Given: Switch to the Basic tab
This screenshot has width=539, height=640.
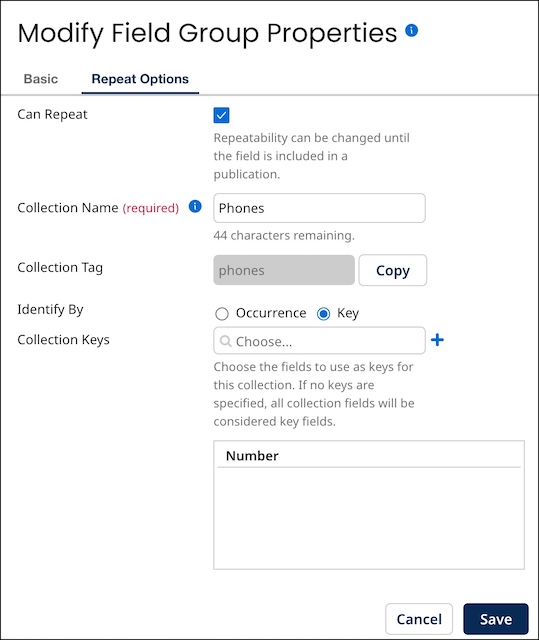Looking at the screenshot, I should (41, 79).
